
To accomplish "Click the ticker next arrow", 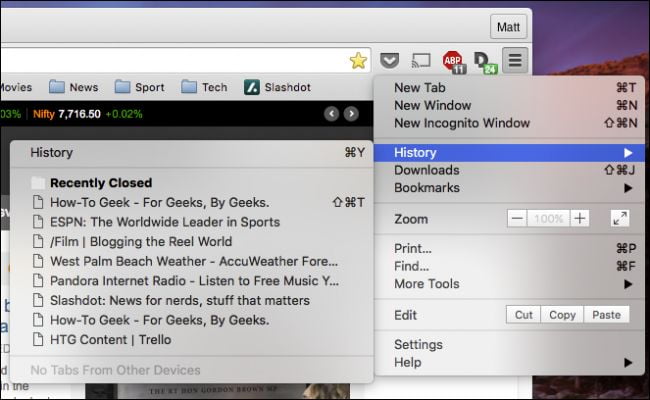I will (x=351, y=114).
